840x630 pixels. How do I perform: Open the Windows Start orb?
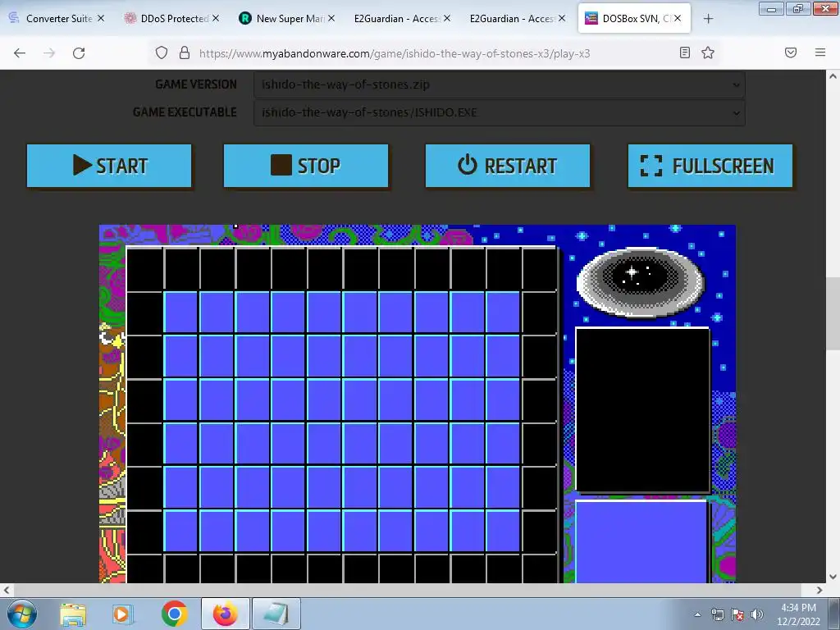[x=22, y=614]
